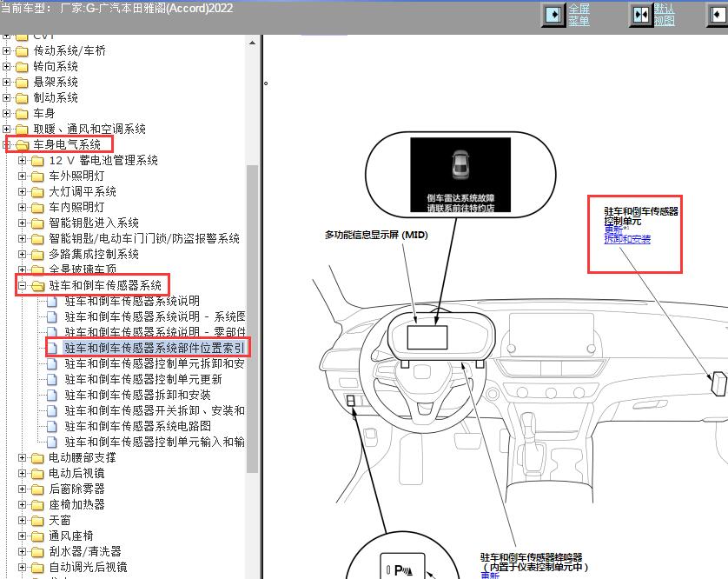Expand the 12 V 蓄电池管理系统 node
The height and width of the screenshot is (579, 728).
click(x=22, y=160)
